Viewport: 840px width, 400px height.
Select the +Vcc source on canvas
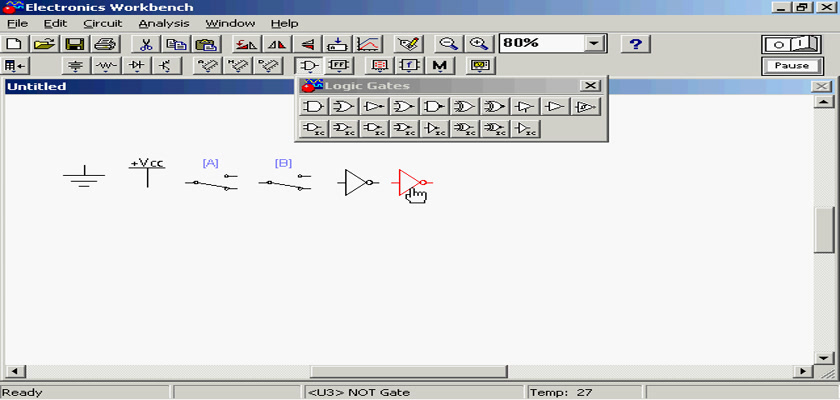(x=147, y=172)
